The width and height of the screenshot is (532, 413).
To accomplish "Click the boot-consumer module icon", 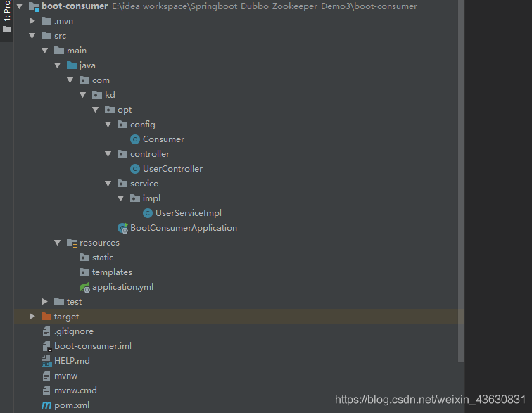I will (x=34, y=6).
